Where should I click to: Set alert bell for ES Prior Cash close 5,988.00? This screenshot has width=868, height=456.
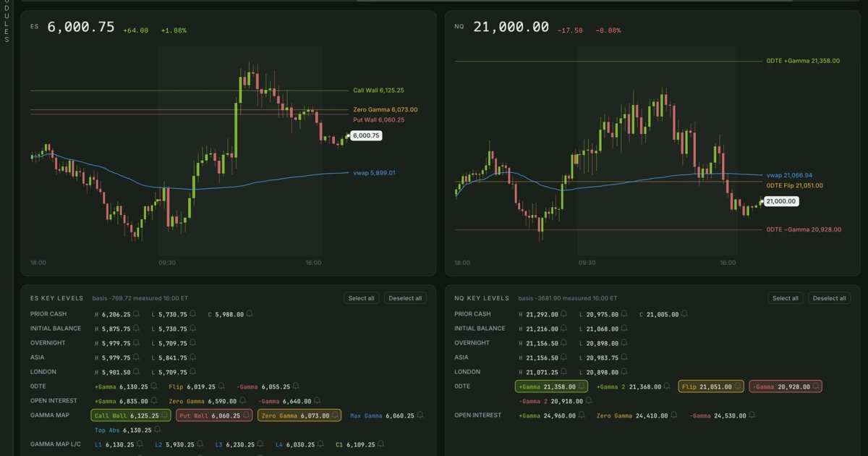click(x=249, y=314)
